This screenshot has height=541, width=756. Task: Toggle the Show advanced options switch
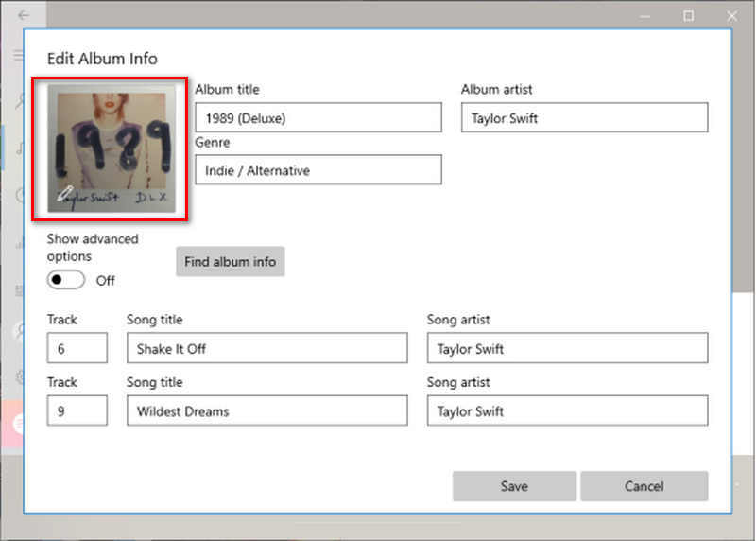tap(66, 281)
